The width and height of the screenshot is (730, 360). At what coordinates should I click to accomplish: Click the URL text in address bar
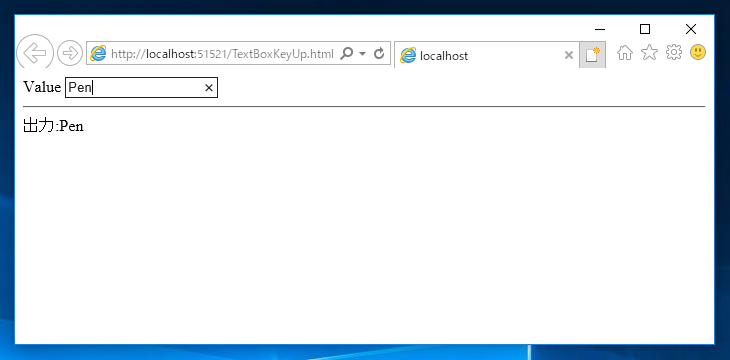223,54
